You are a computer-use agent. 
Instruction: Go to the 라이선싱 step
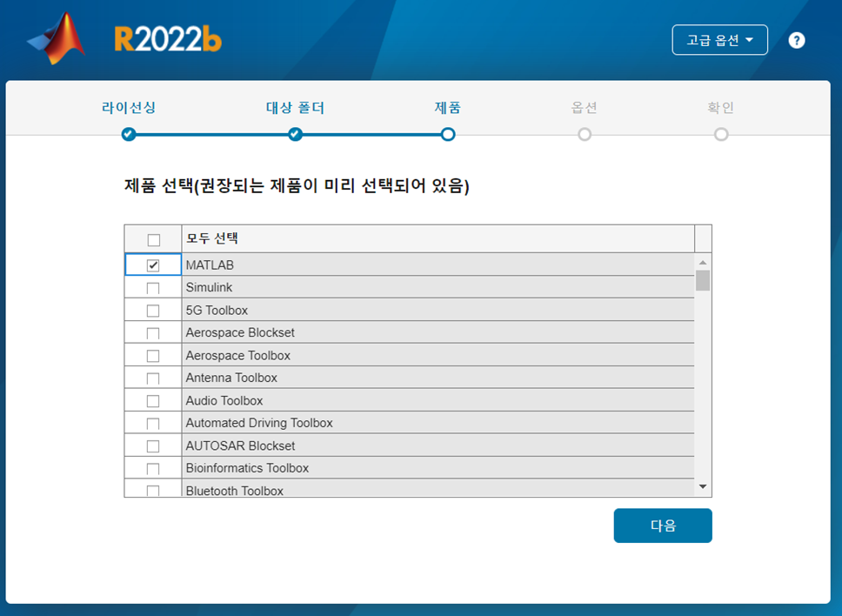[x=129, y=107]
